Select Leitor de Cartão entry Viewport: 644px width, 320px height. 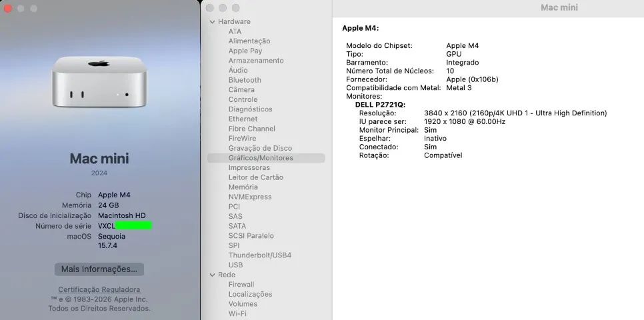255,177
